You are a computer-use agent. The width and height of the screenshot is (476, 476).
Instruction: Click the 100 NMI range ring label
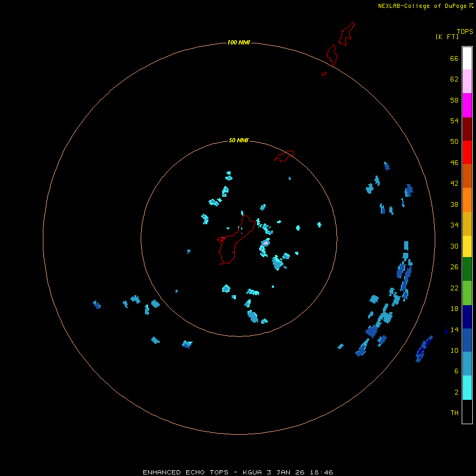(239, 42)
